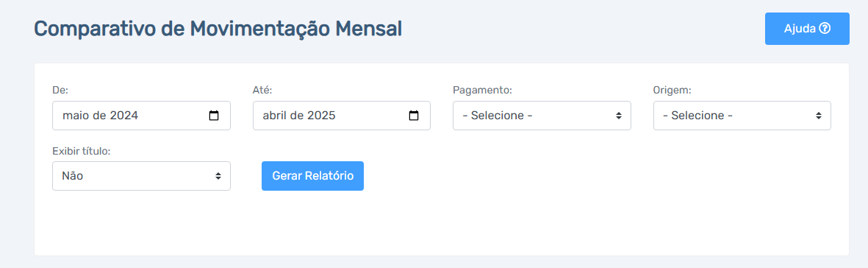This screenshot has width=868, height=268.
Task: Click the "Origem:" field label
Action: coord(672,90)
